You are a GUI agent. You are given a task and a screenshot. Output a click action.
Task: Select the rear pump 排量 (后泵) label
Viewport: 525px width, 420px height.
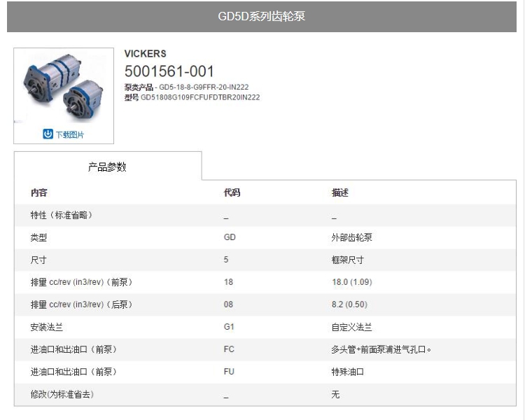click(x=81, y=304)
